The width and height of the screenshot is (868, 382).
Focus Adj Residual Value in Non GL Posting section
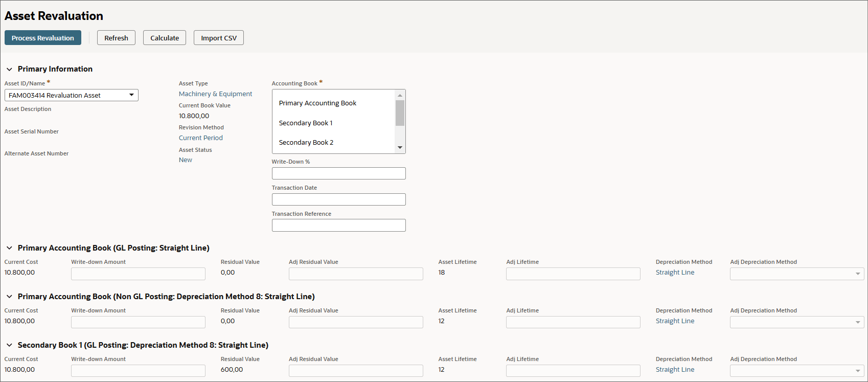coord(356,322)
